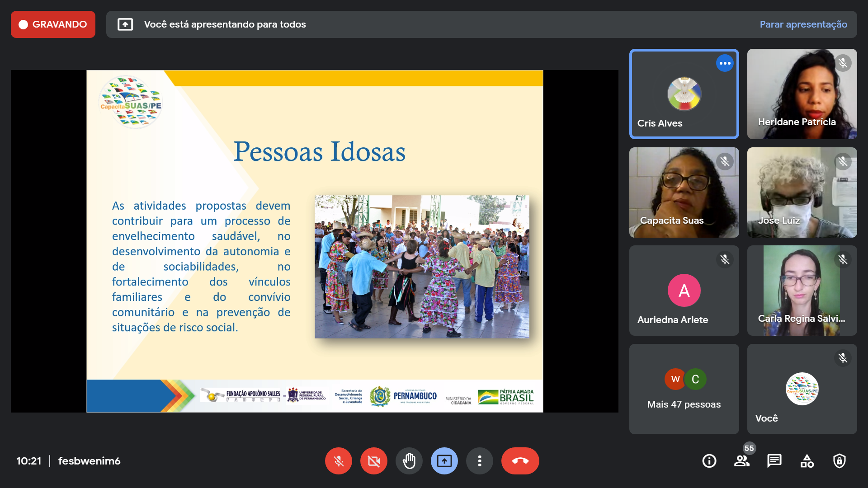Unmute the microphone button
This screenshot has width=868, height=488.
[338, 461]
